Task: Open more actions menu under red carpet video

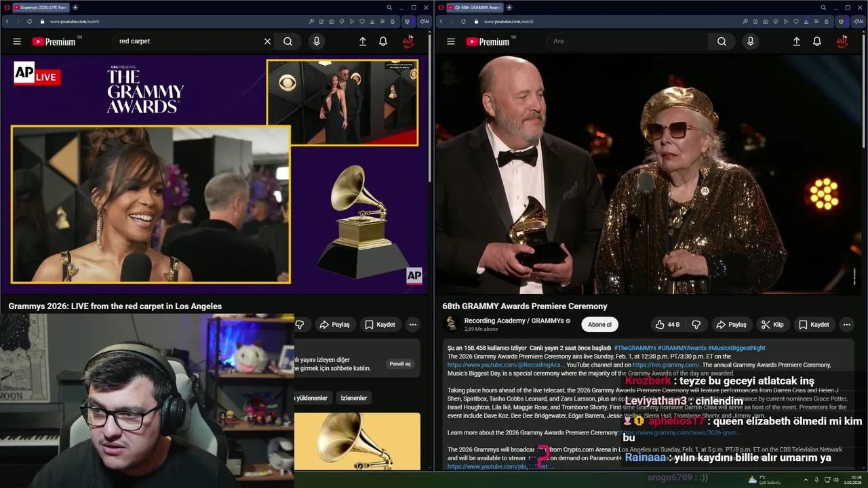Action: tap(412, 325)
